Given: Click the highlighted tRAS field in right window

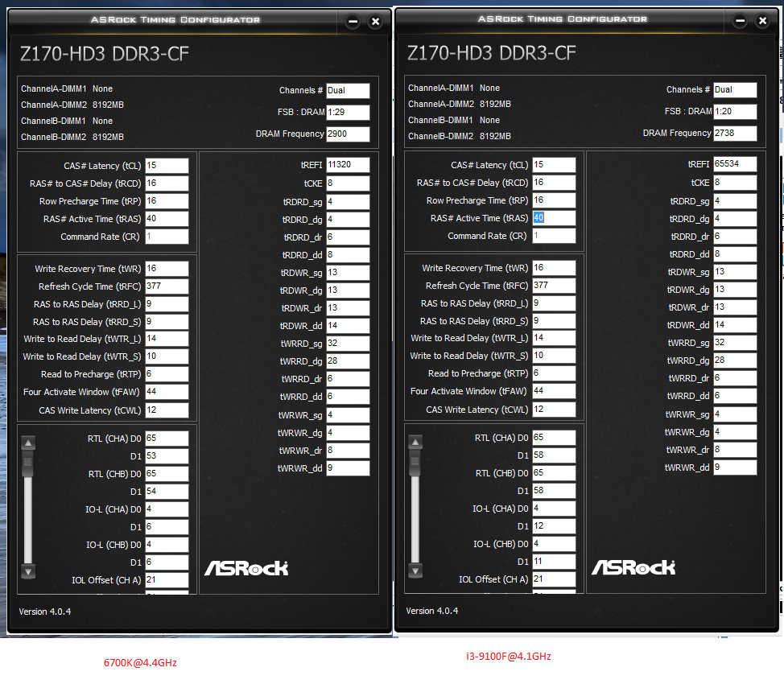Looking at the screenshot, I should [554, 218].
